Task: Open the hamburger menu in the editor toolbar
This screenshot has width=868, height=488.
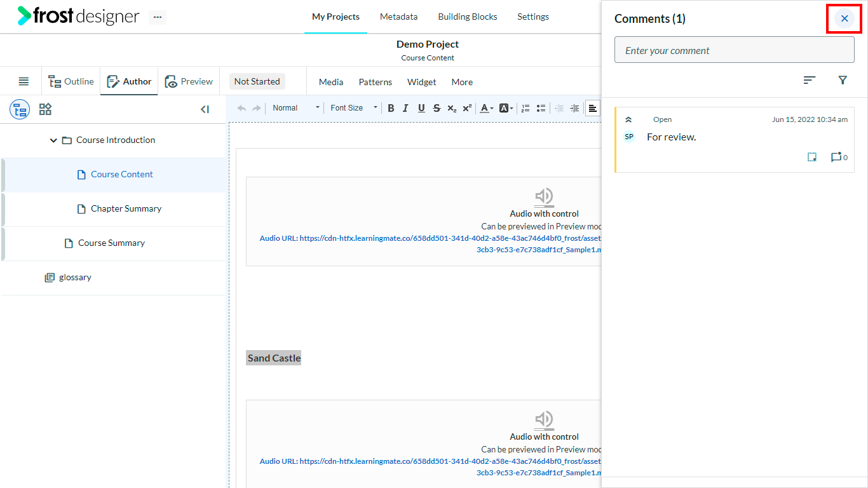Action: click(24, 81)
